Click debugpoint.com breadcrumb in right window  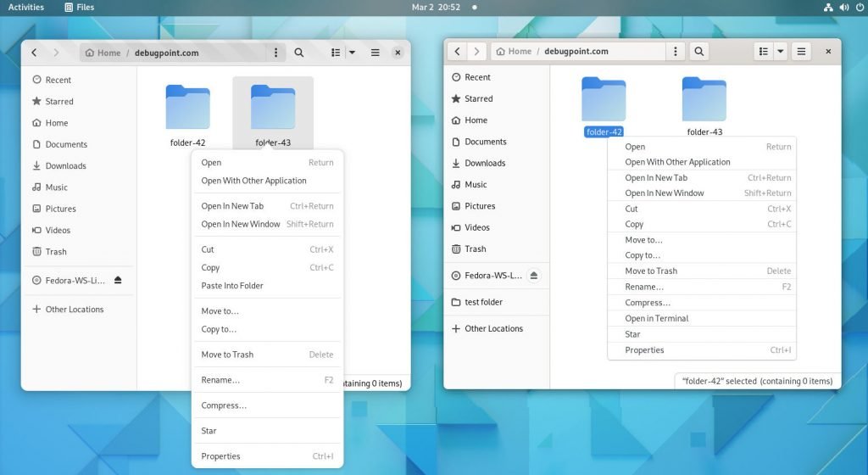click(x=576, y=51)
